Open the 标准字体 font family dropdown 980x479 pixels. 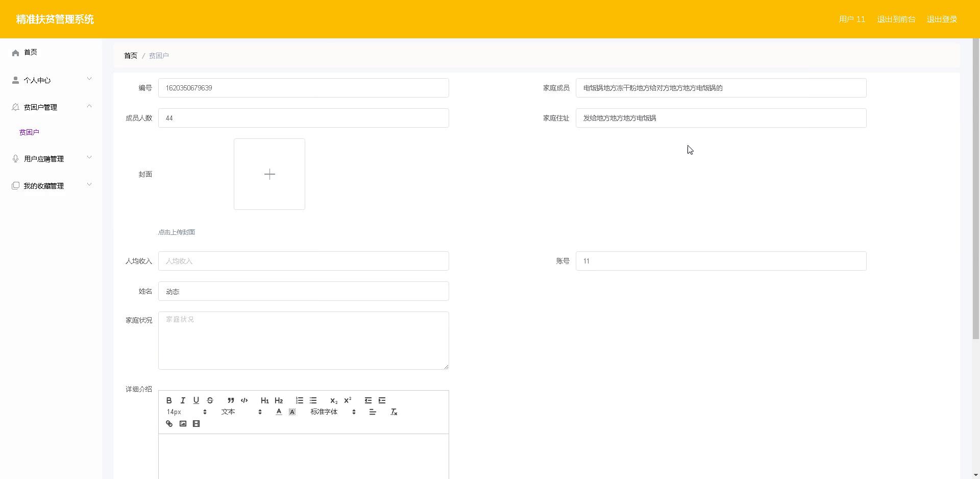[x=324, y=412]
